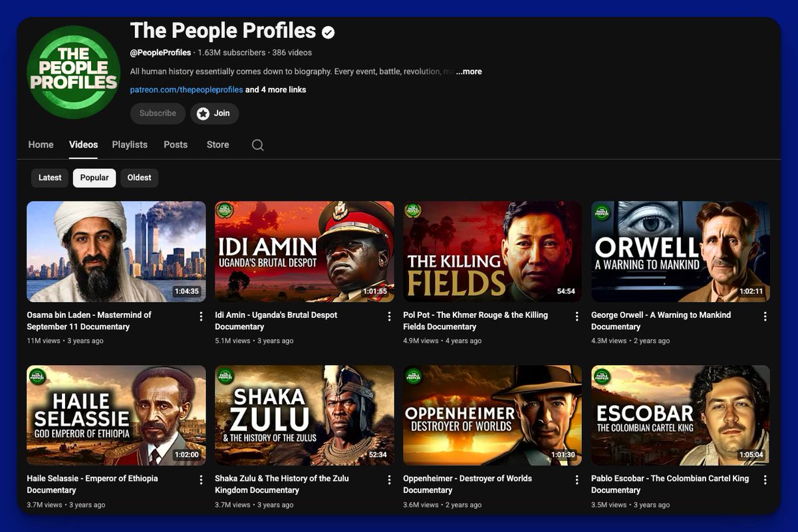
Task: Open the Haile Selassie thumbnail
Action: [x=116, y=415]
